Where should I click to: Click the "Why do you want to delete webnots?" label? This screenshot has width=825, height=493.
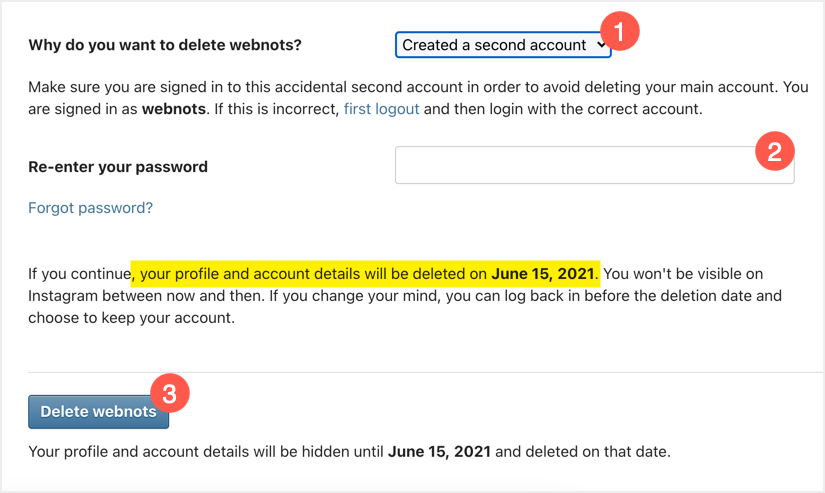pos(165,45)
